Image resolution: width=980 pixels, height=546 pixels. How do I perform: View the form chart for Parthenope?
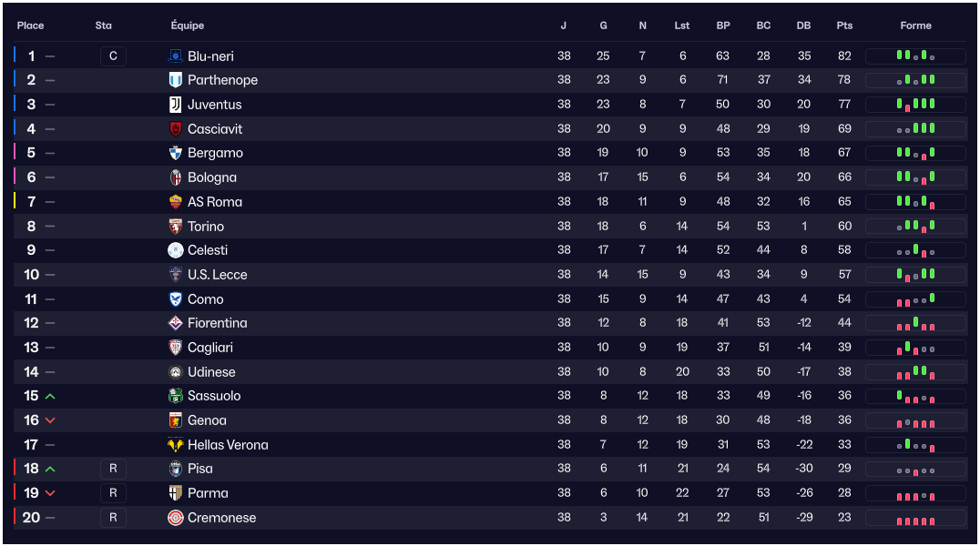click(915, 80)
